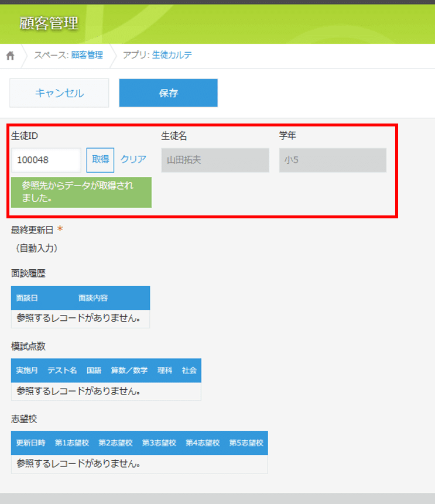Click the 面談日 column header

tap(27, 298)
